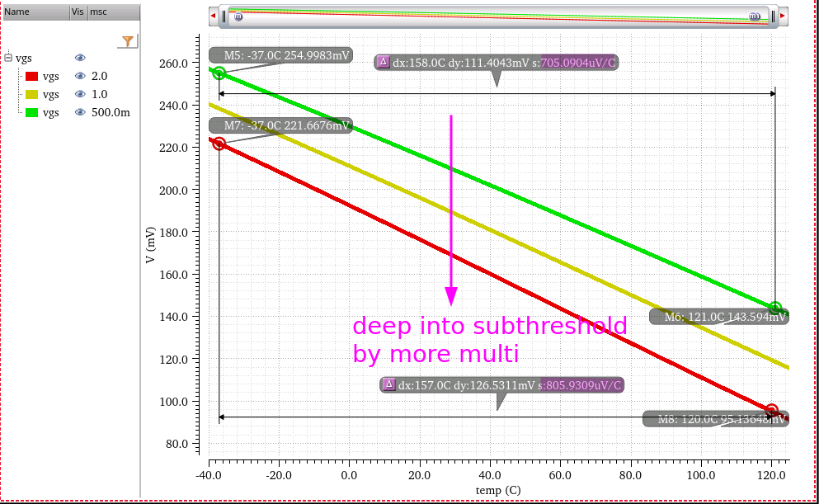This screenshot has height=504, width=819.
Task: Select the M8 marker label
Action: (716, 419)
